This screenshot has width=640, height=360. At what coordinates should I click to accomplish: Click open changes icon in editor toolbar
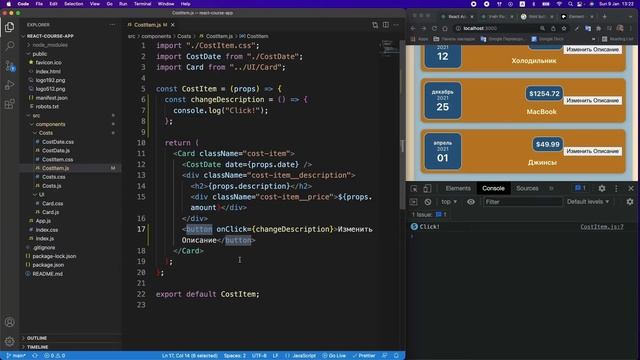375,25
